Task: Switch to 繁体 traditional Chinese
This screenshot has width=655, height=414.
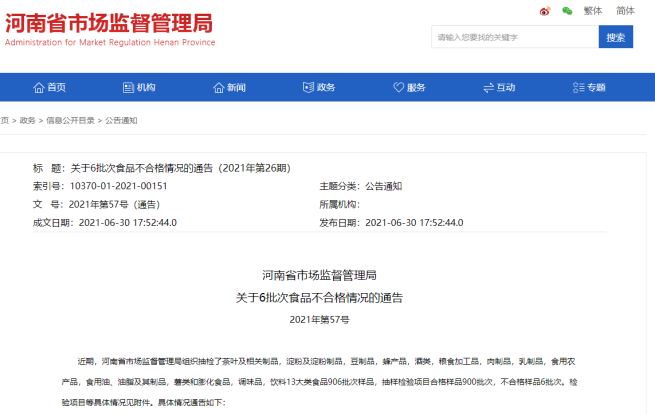Action: coord(593,11)
